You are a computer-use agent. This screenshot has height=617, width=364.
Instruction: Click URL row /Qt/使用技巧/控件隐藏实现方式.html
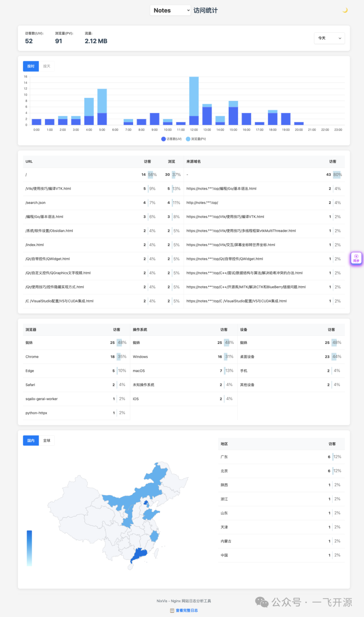(x=103, y=287)
